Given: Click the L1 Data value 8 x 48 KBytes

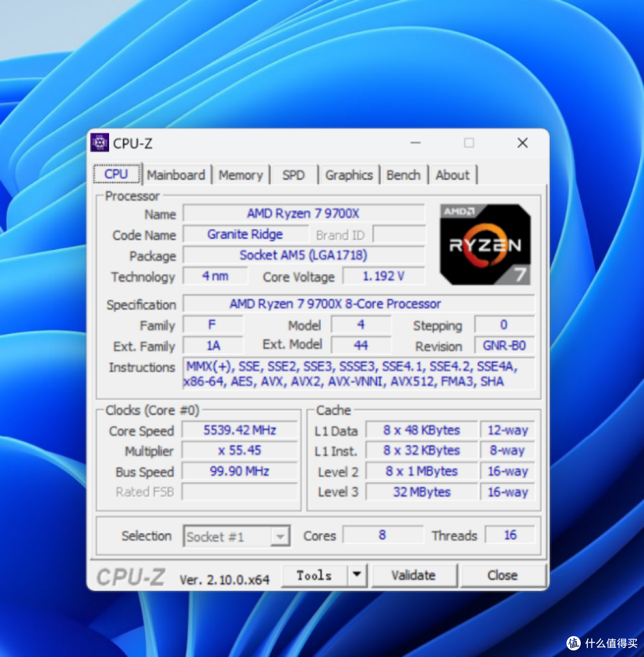Looking at the screenshot, I should point(421,430).
